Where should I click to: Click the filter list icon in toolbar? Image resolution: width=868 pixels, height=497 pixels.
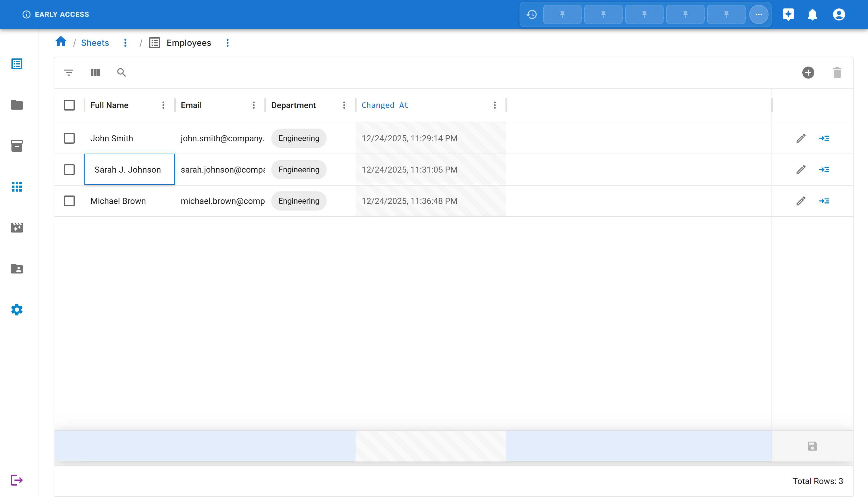coord(69,72)
